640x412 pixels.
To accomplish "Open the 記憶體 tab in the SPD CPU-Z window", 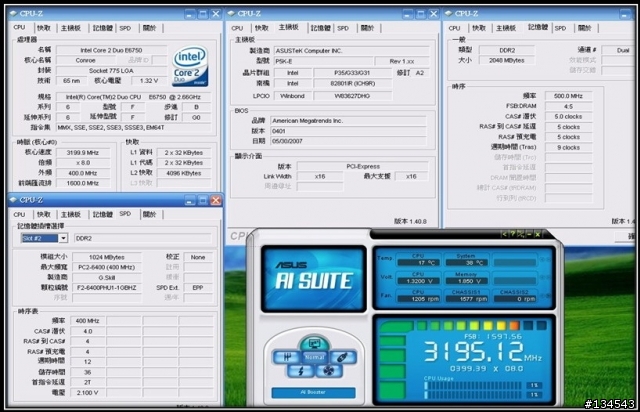I will (102, 214).
